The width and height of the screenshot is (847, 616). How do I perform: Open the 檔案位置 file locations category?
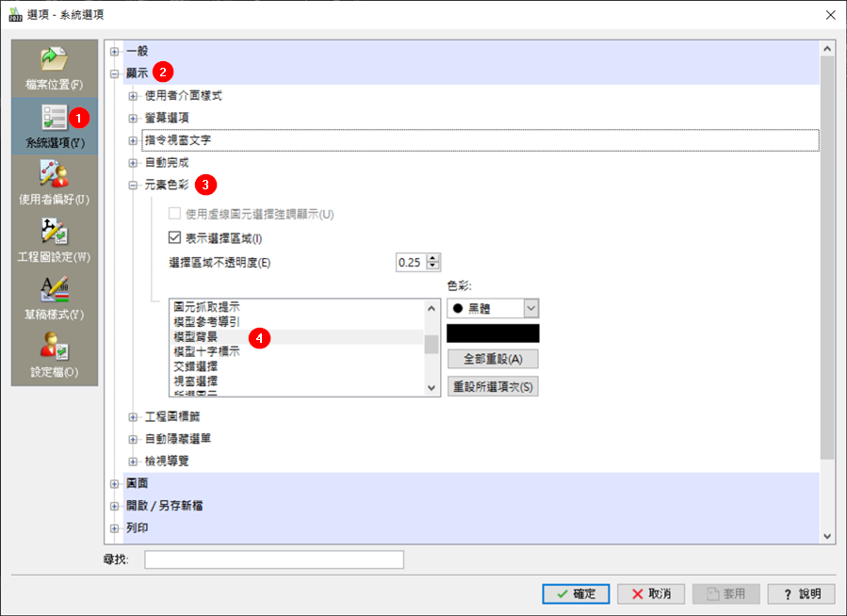(55, 68)
